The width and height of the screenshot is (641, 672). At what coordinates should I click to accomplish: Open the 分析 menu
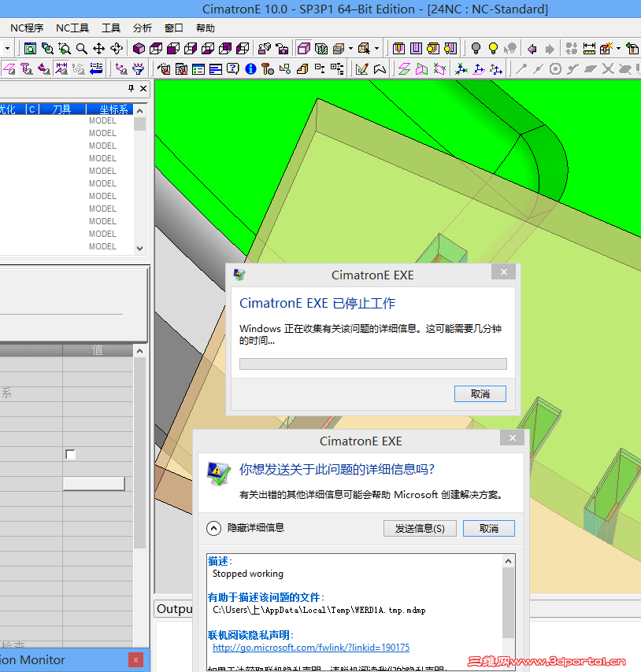click(x=143, y=28)
